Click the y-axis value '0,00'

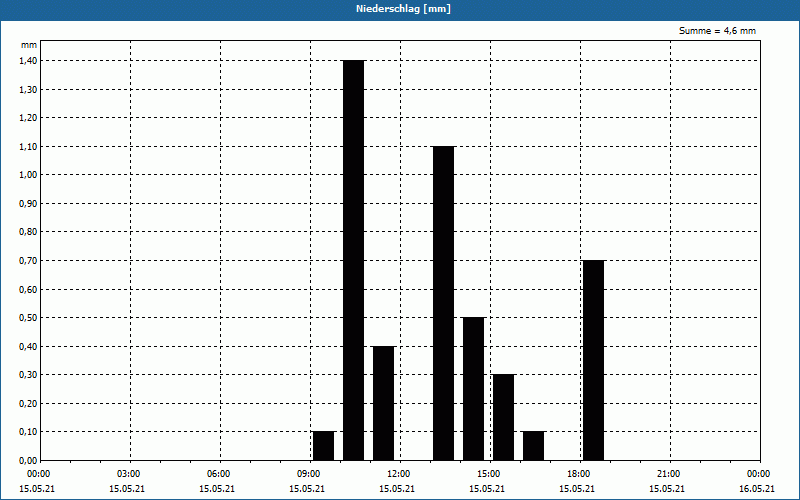point(29,461)
